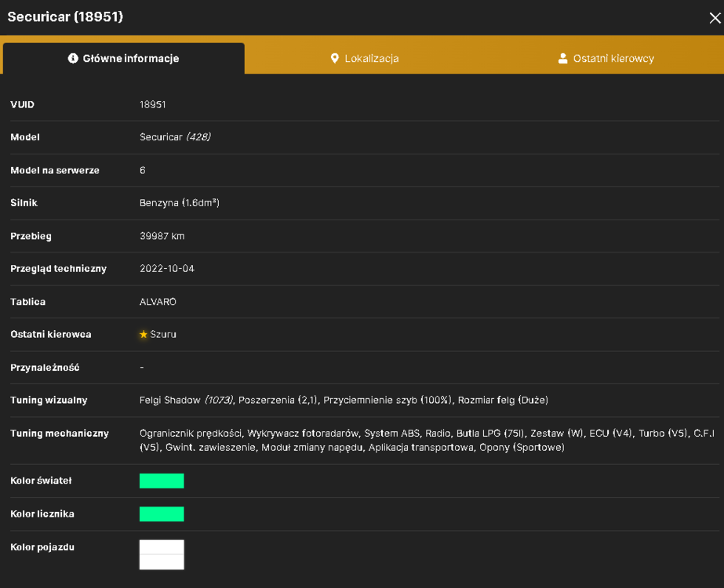Click the Kolor licznika label
The image size is (724, 588).
[x=42, y=514]
